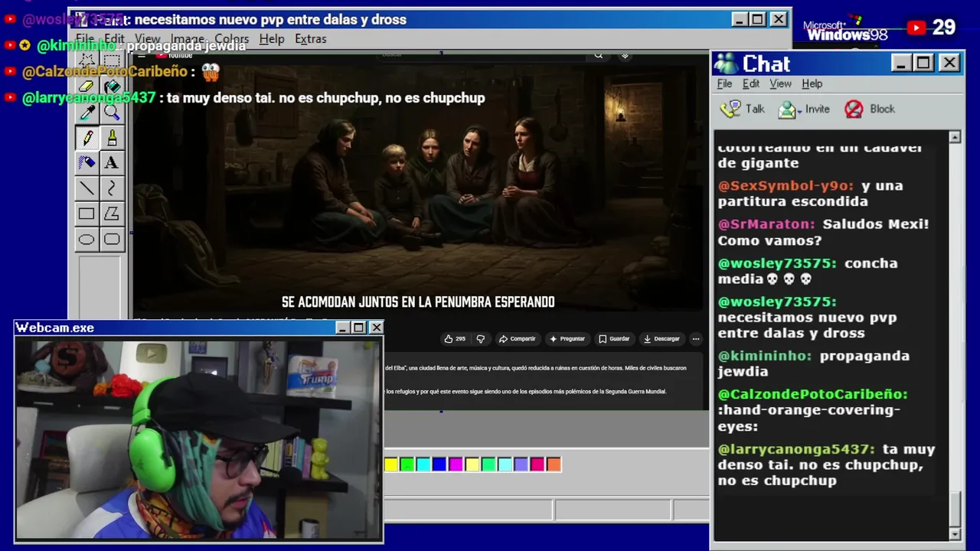The image size is (980, 551).
Task: Pick the magenta color swatch
Action: (456, 464)
